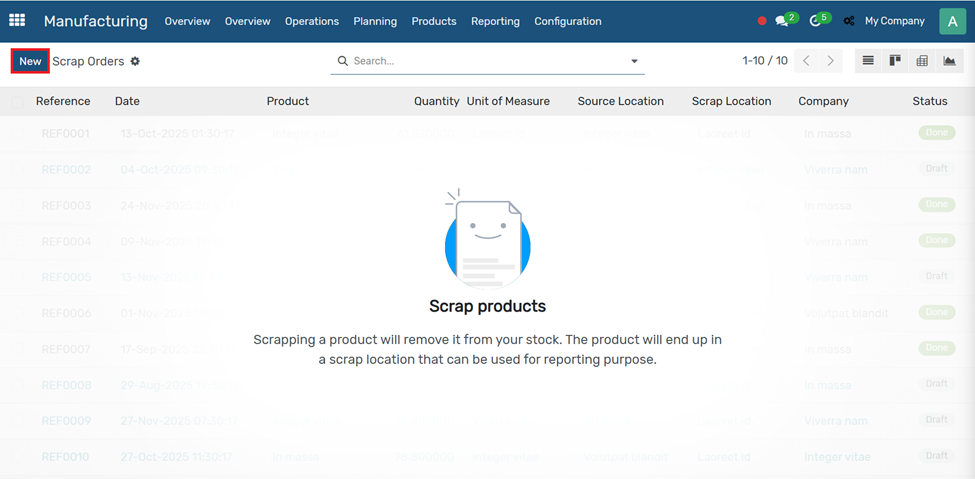This screenshot has width=975, height=479.
Task: Expand the search options dropdown arrow
Action: [634, 61]
